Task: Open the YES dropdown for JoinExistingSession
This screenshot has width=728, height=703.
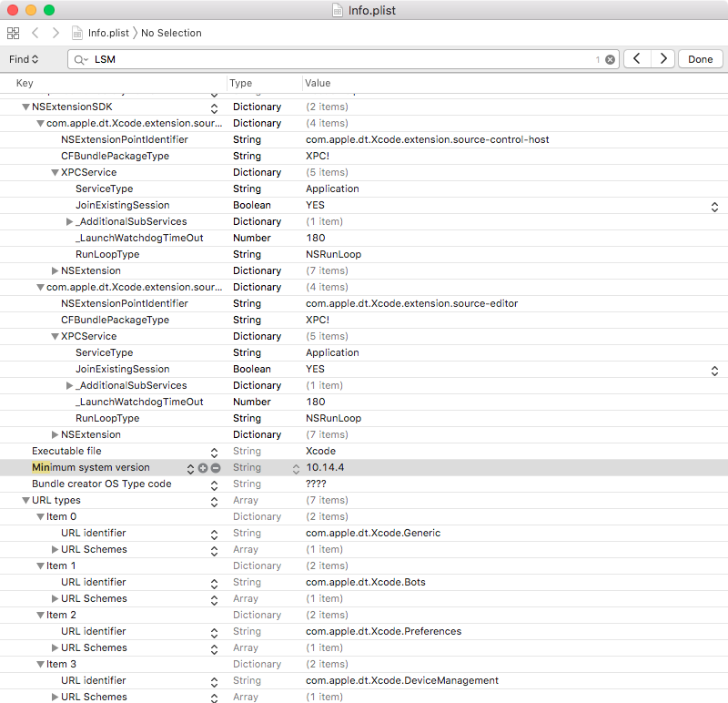Action: (x=715, y=206)
